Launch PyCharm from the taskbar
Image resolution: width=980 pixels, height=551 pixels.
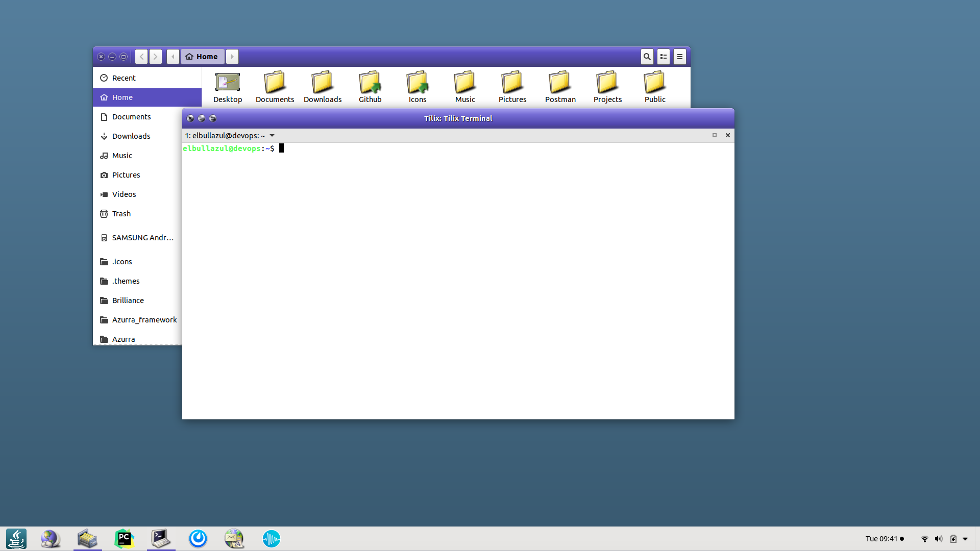(x=124, y=538)
